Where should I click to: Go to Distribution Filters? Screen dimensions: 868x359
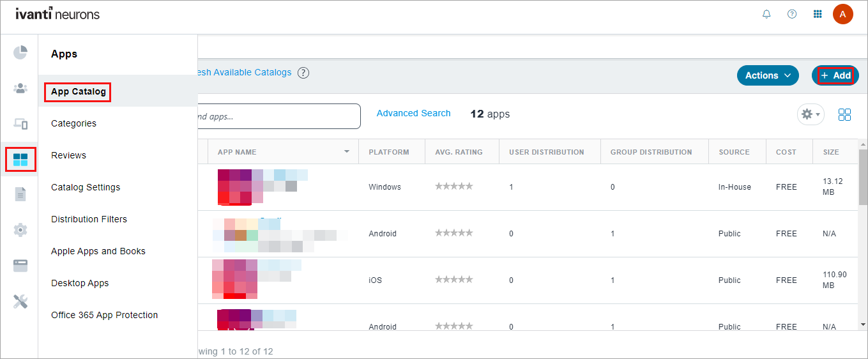[89, 219]
